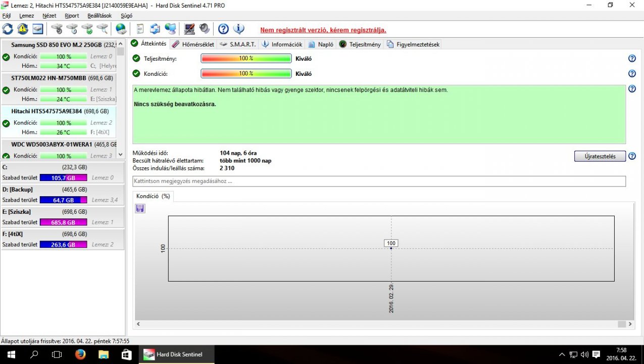The width and height of the screenshot is (644, 364).
Task: Click the Kondíció 100% gradient bar
Action: click(x=246, y=73)
